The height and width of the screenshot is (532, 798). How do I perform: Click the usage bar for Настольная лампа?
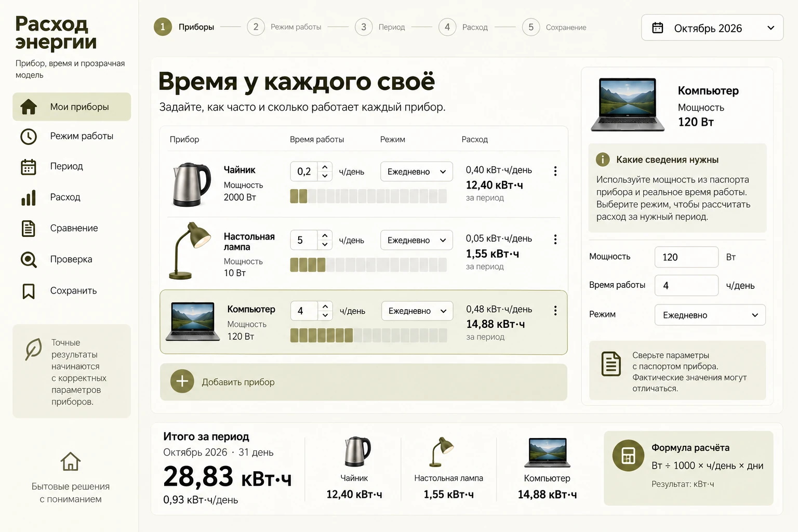pos(368,265)
